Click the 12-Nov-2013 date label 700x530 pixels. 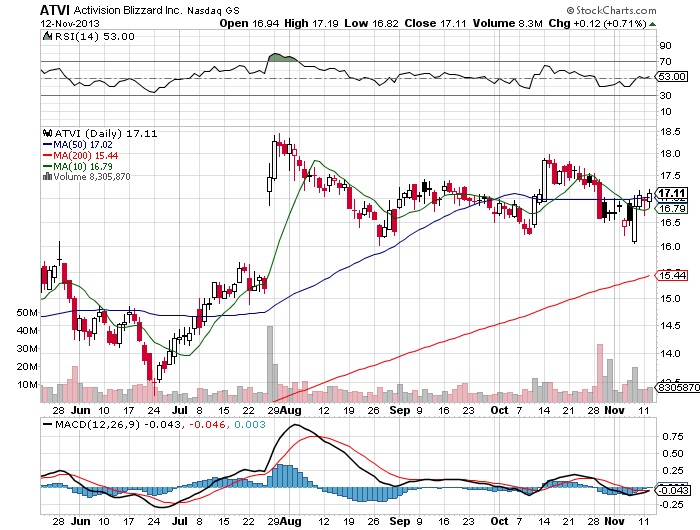tap(70, 24)
